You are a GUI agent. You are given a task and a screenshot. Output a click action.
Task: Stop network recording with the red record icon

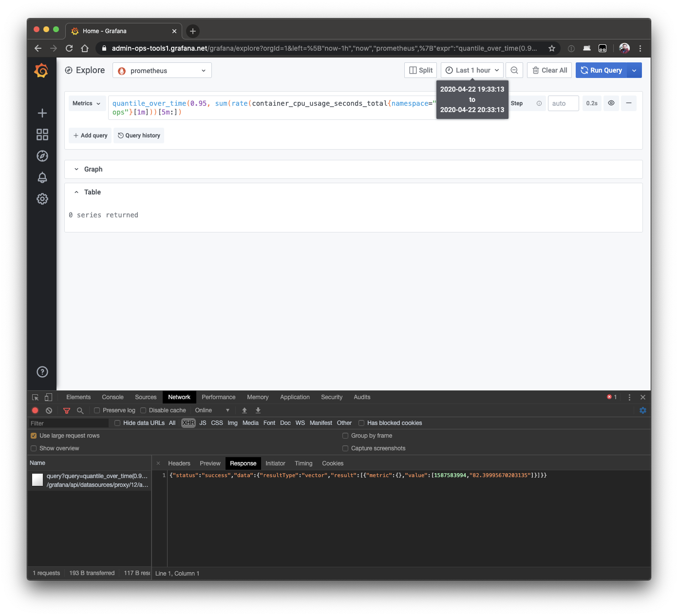pyautogui.click(x=35, y=410)
